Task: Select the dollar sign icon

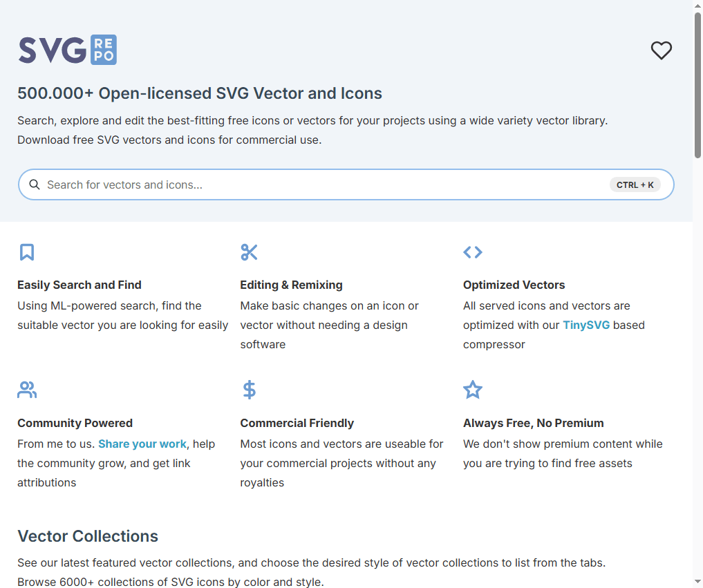Action: [x=249, y=390]
